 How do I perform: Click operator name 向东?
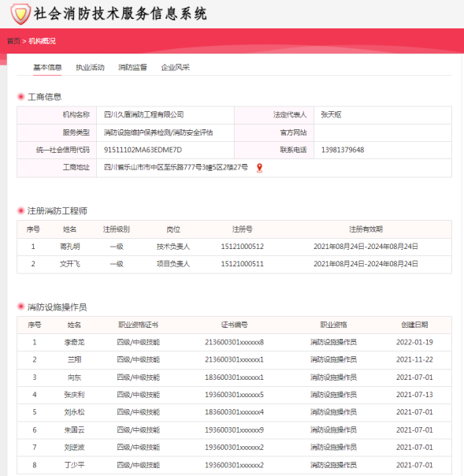click(74, 377)
